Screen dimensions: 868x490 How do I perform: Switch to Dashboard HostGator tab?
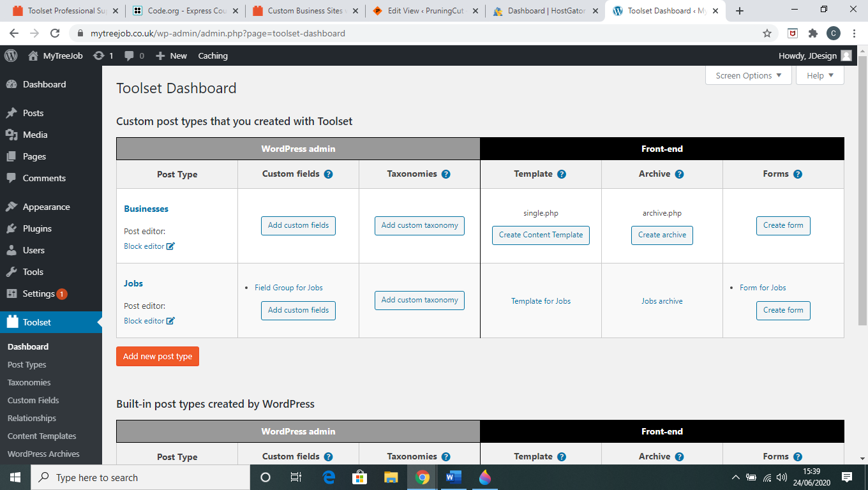pyautogui.click(x=546, y=11)
